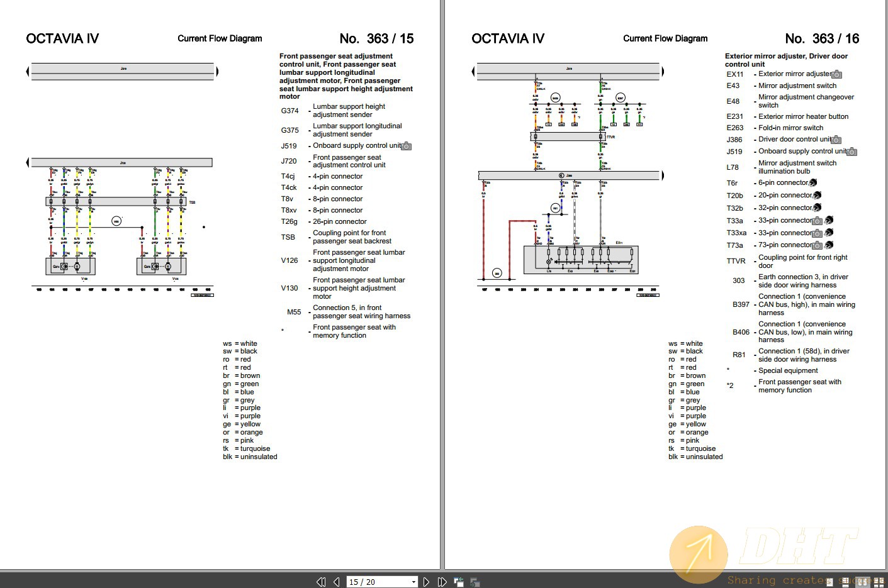Select R81 Connection 1 (58d) entry

(x=791, y=355)
